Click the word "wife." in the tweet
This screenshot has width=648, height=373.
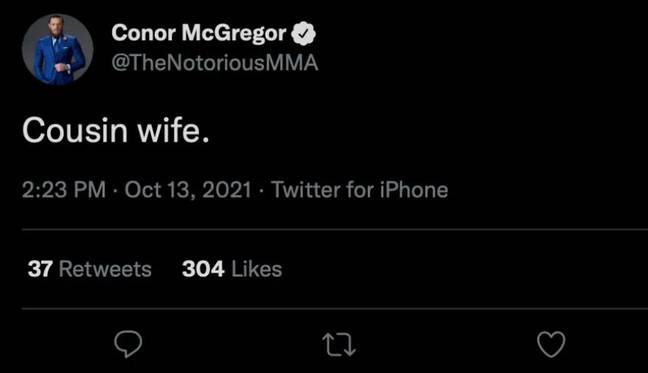click(174, 130)
